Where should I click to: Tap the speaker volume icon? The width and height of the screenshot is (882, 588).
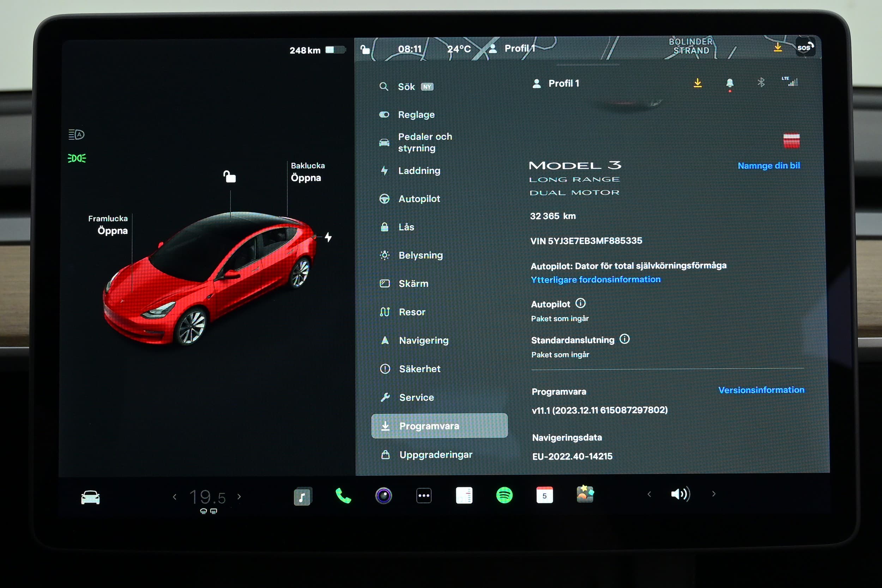coord(680,494)
